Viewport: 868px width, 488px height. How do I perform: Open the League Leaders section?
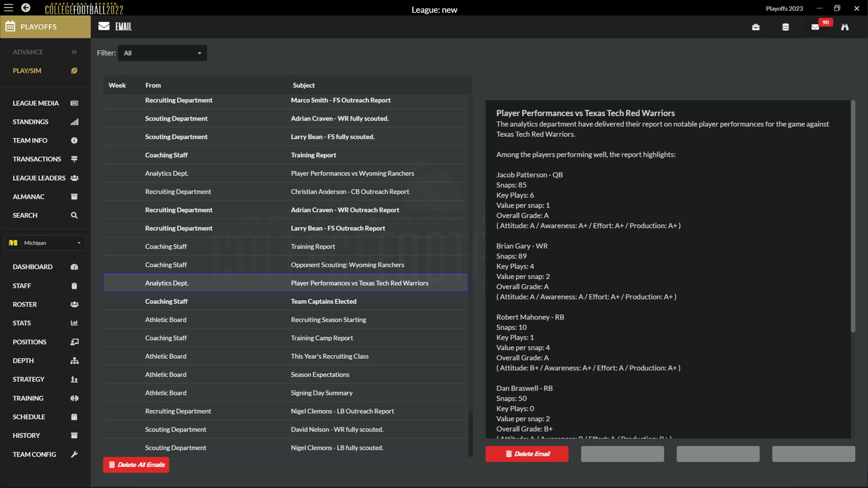point(38,178)
